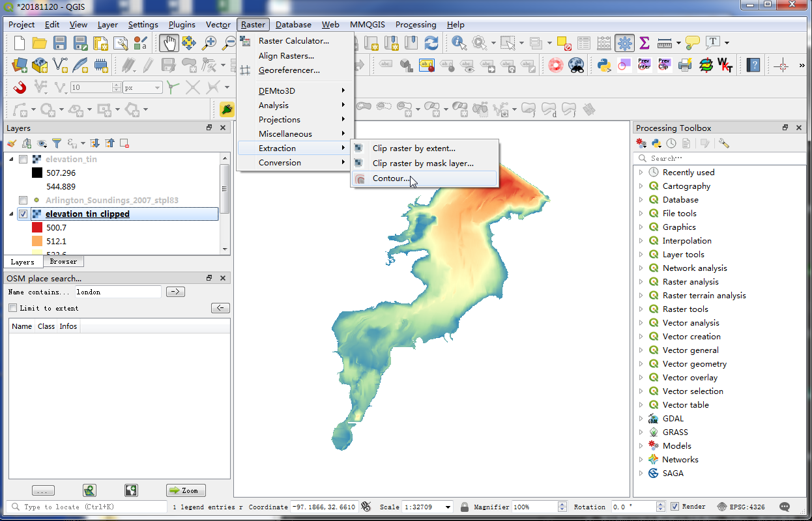Click the green plugin connector icon
Viewport: 812px width, 521px height.
[227, 109]
